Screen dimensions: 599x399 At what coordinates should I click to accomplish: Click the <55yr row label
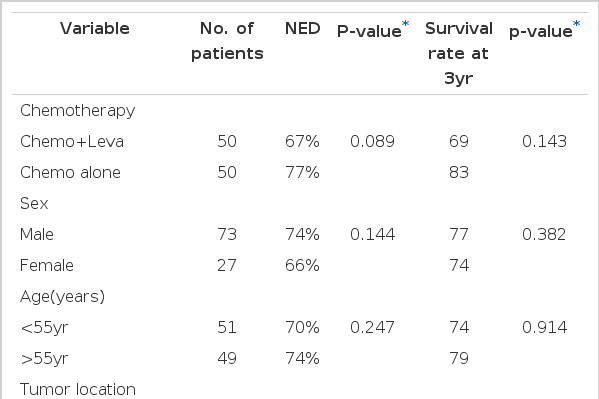point(44,328)
